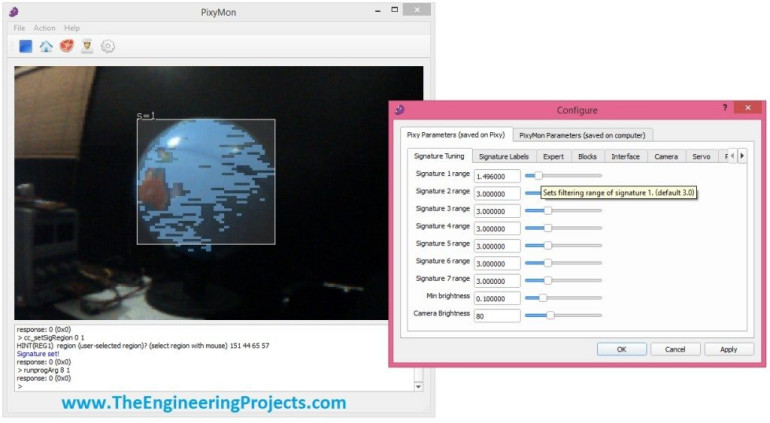Show raw video with the red meat icon

point(66,46)
